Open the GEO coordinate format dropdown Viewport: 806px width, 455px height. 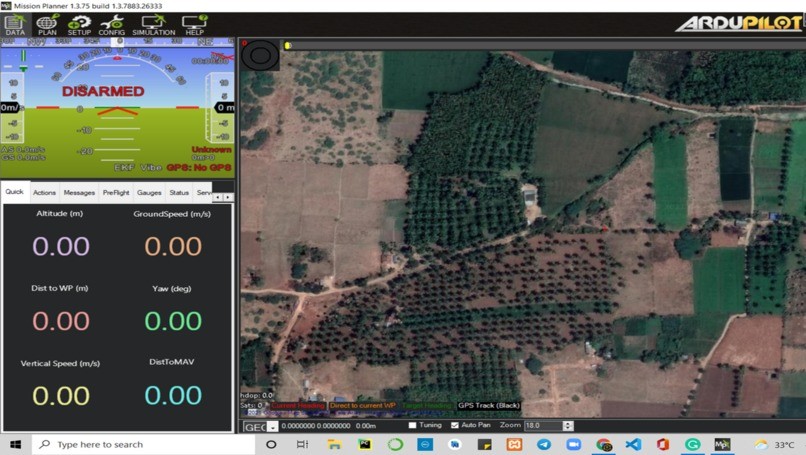272,427
